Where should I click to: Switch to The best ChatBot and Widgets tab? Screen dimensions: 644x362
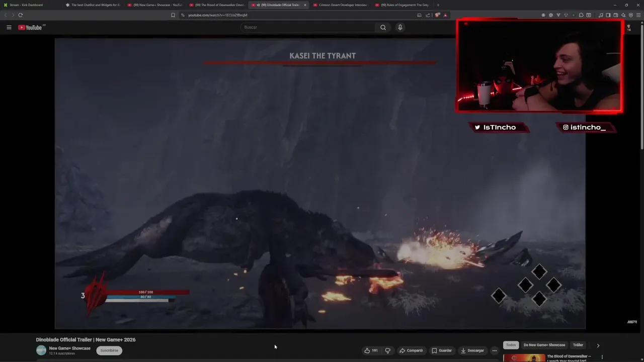pyautogui.click(x=93, y=5)
